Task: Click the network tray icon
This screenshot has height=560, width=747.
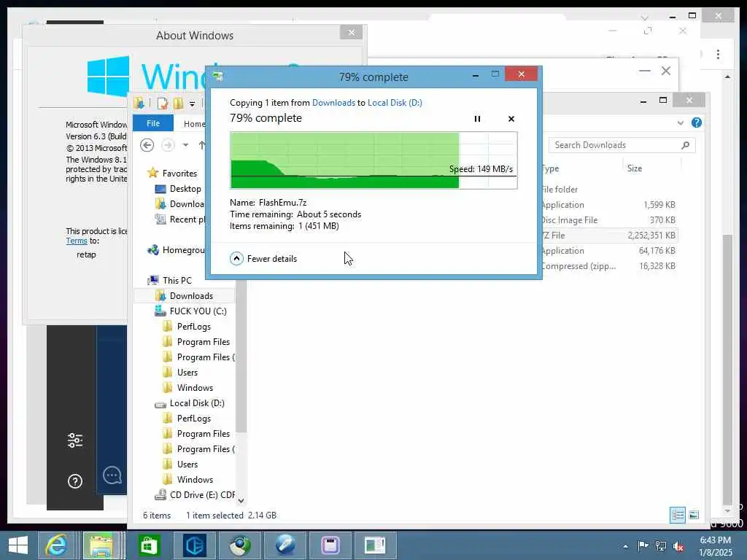Action: pos(660,545)
